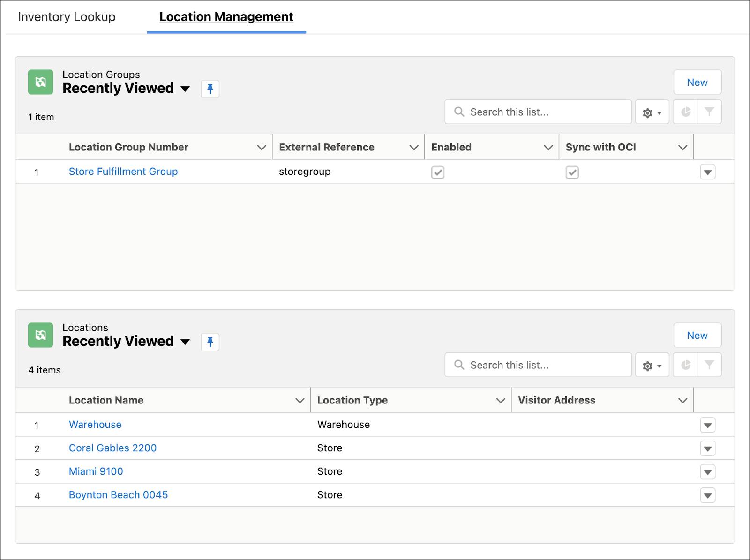Screen dimensions: 750x560
Task: Focus the Location Groups search field
Action: coord(538,112)
